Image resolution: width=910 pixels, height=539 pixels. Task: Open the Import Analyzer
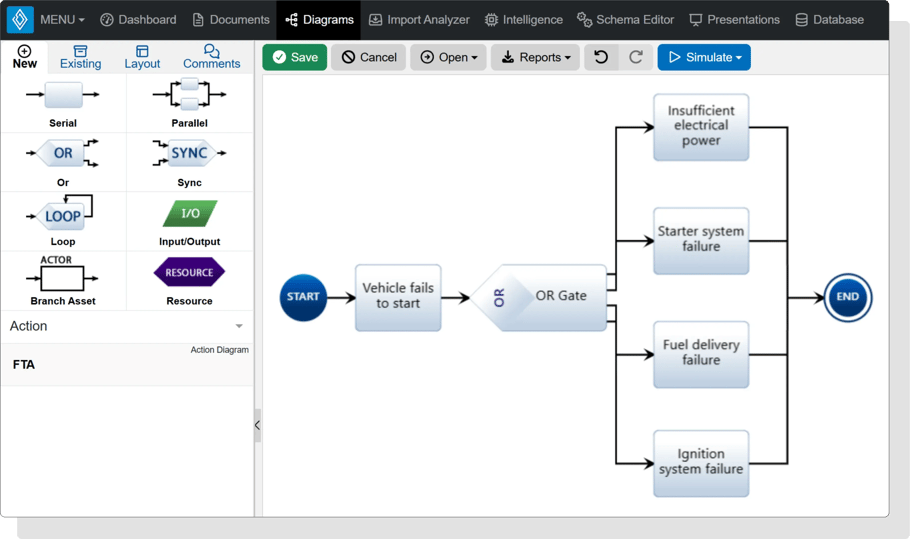point(419,20)
